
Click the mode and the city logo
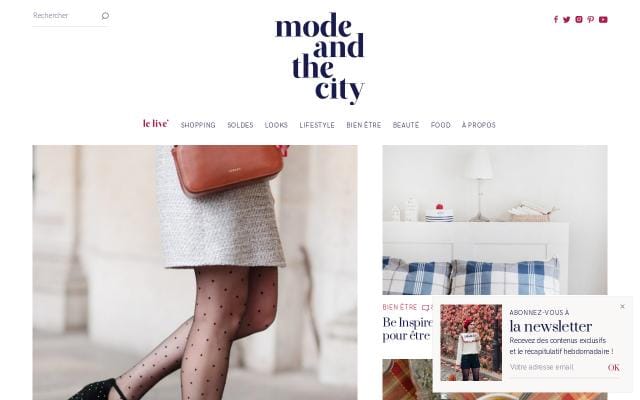[320, 58]
